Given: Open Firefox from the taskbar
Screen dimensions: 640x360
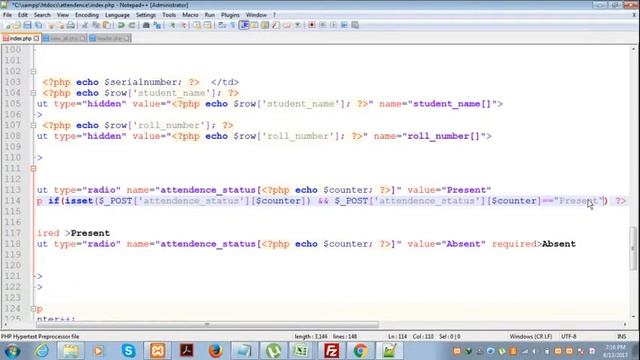Looking at the screenshot, I should [216, 351].
